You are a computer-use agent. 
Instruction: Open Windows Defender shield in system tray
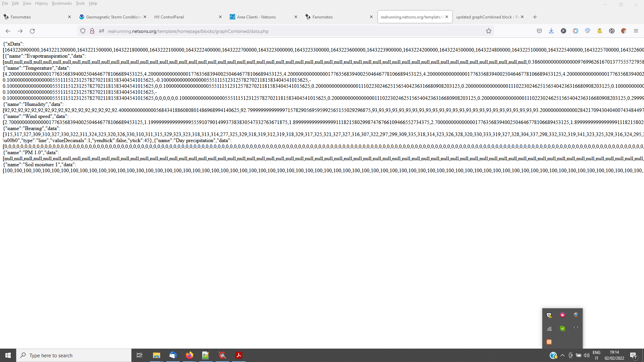(549, 315)
